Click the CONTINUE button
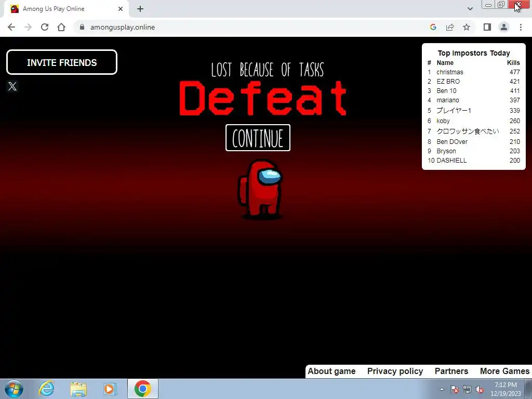 258,138
